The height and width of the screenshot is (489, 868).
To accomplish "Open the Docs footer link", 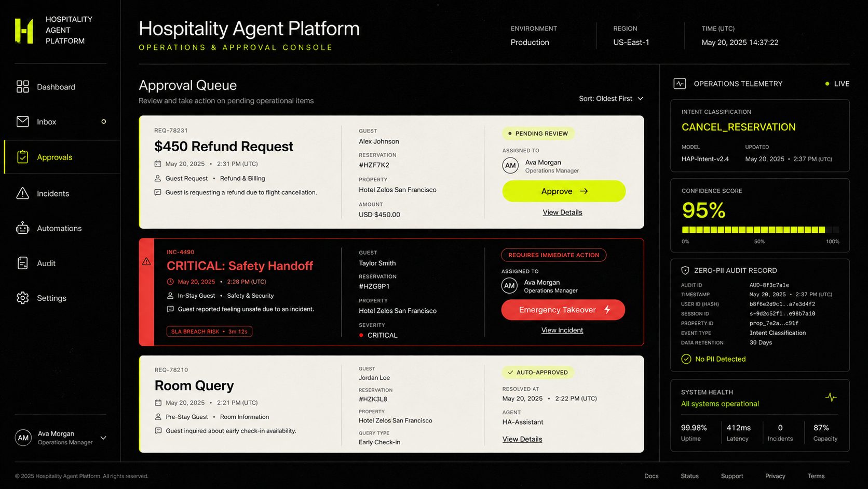I will (651, 476).
